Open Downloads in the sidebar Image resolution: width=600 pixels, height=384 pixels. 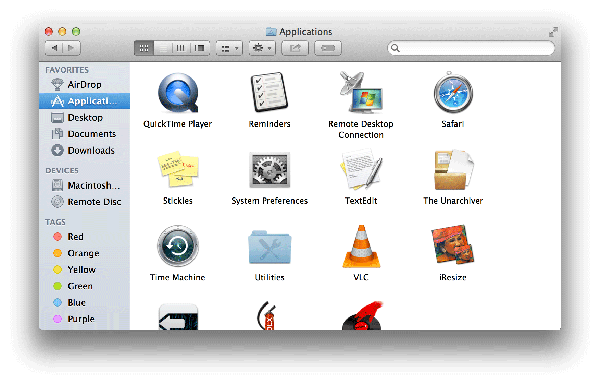pyautogui.click(x=84, y=150)
